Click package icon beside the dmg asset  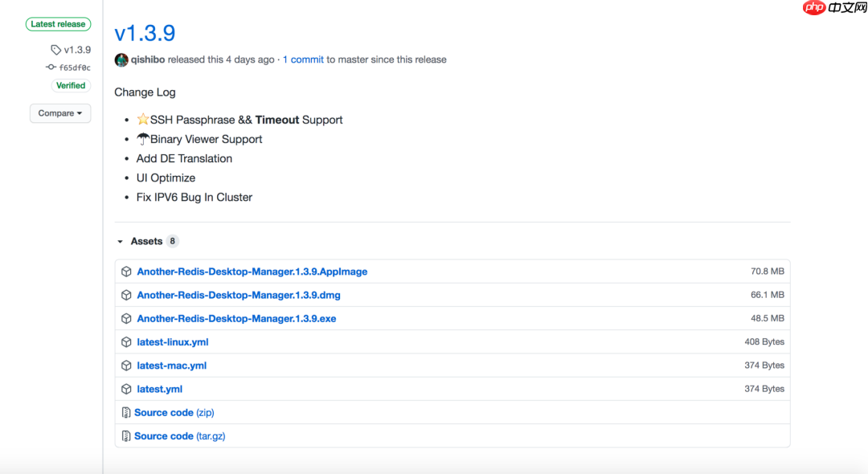click(126, 295)
